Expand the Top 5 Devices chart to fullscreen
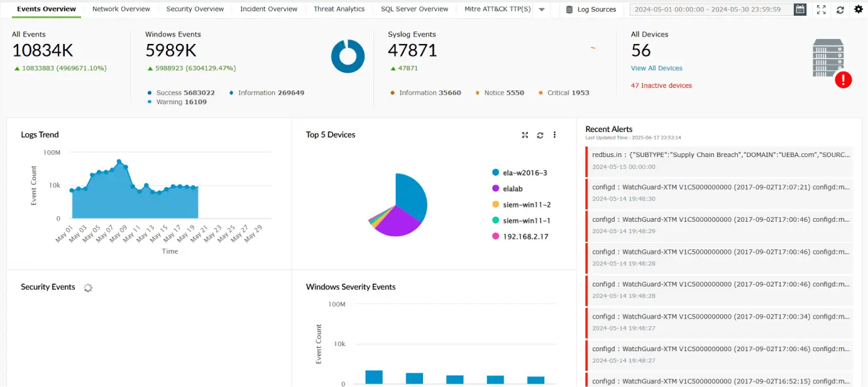Screen dimensions: 868x387 coord(525,134)
